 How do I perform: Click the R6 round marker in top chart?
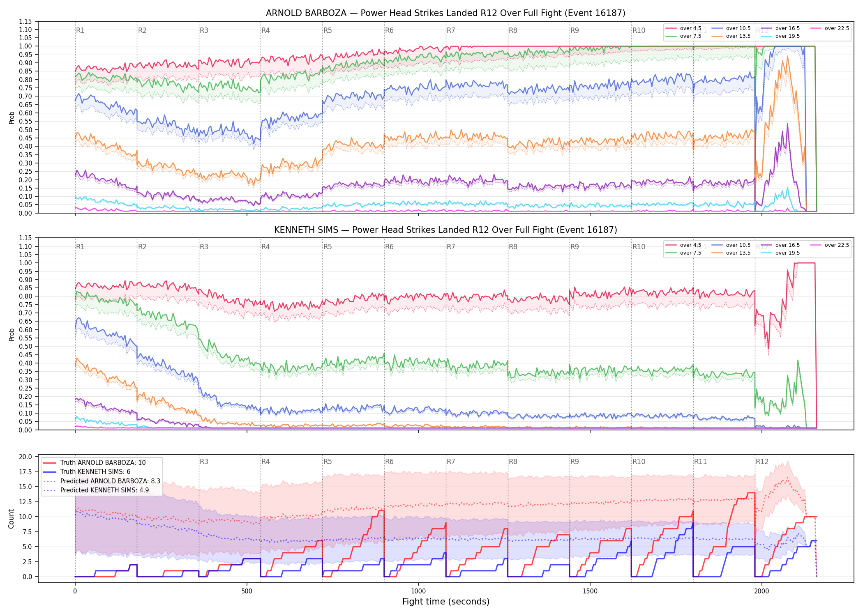point(389,30)
